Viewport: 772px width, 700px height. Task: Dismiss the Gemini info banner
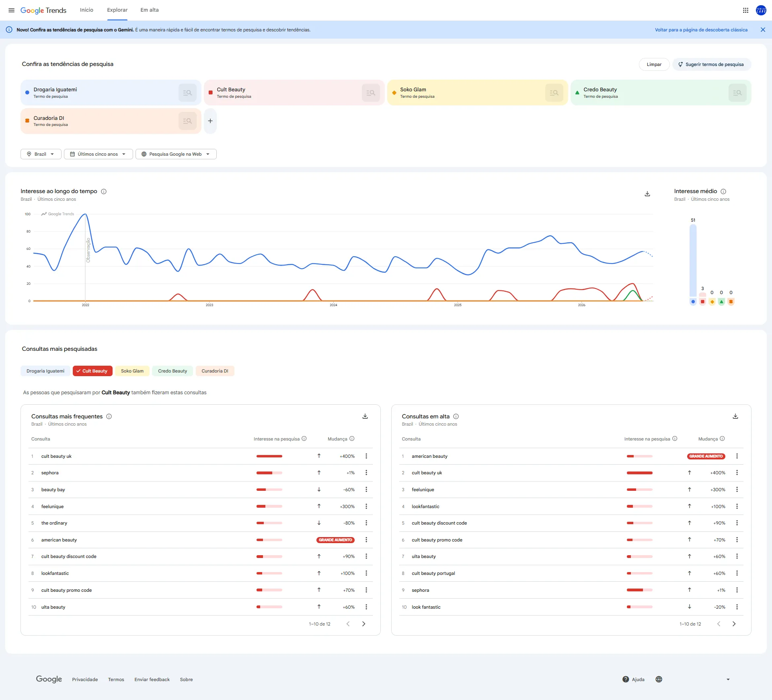click(x=763, y=30)
